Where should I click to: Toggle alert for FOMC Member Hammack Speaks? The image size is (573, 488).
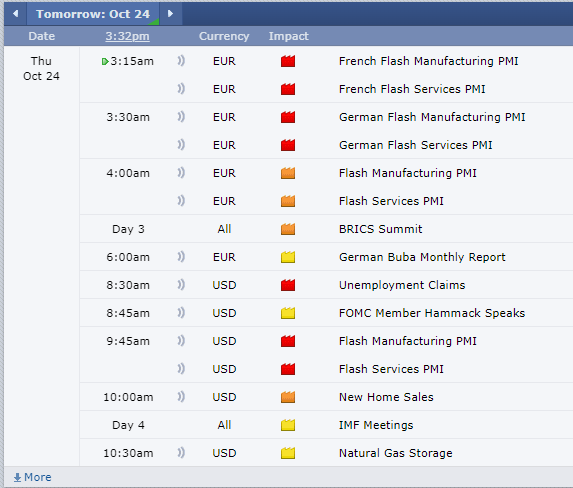tap(181, 313)
